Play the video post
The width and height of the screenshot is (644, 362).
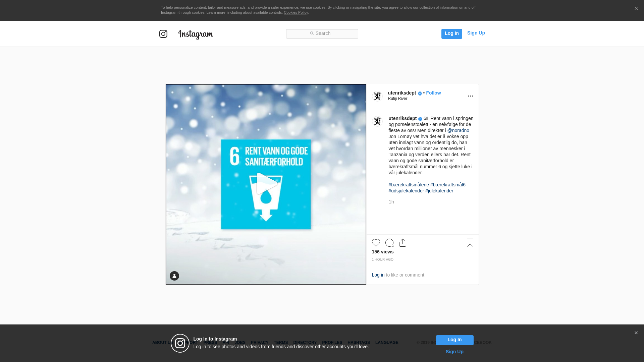point(266,184)
